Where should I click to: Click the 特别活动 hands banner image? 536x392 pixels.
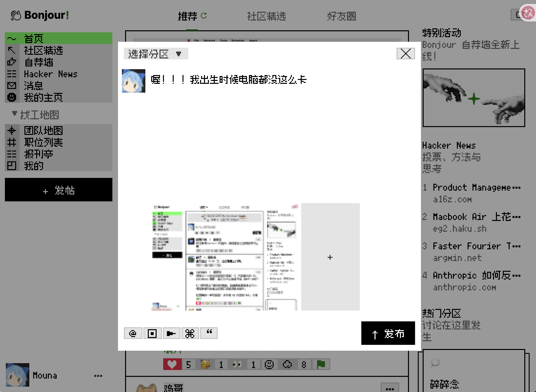click(474, 98)
